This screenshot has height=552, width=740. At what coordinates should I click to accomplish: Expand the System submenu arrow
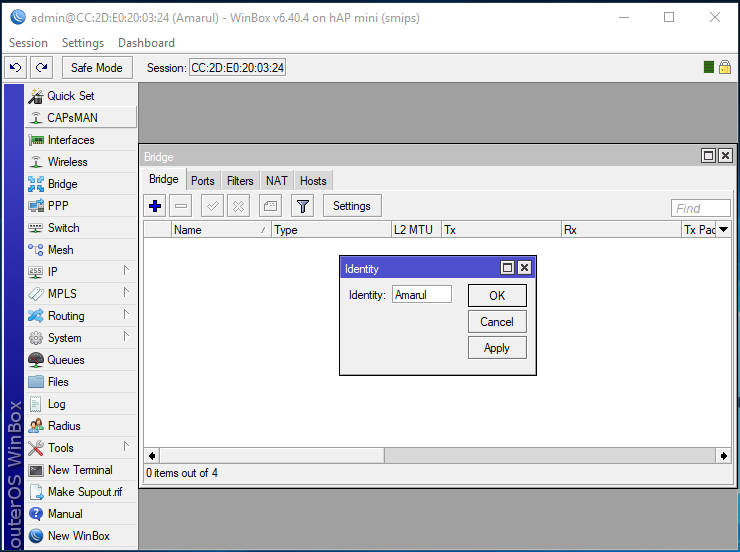(x=126, y=336)
